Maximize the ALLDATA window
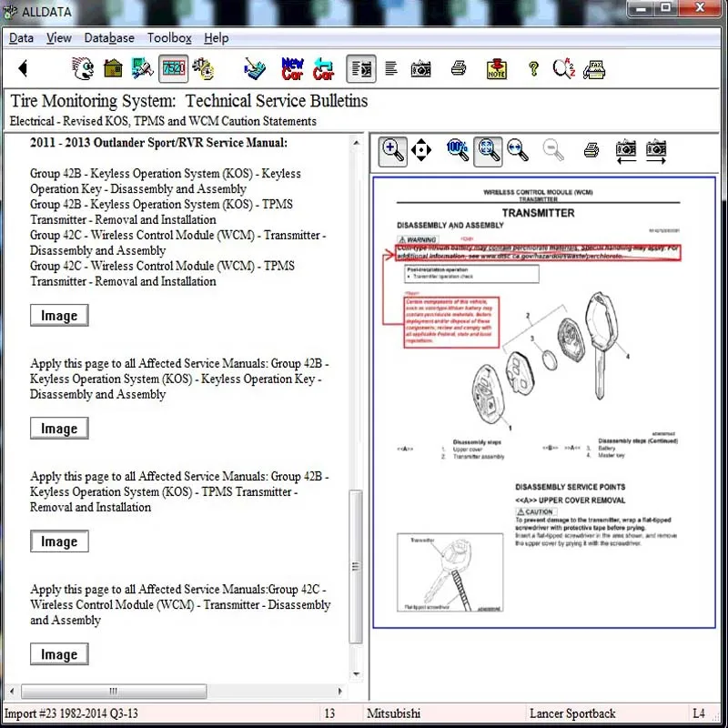Viewport: 728px width, 728px height. 666,8
